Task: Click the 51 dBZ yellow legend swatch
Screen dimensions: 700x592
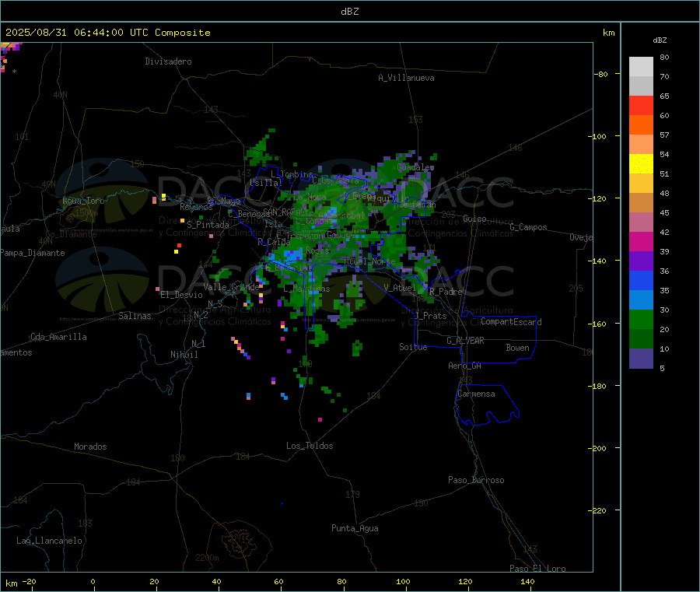Action: pos(641,164)
